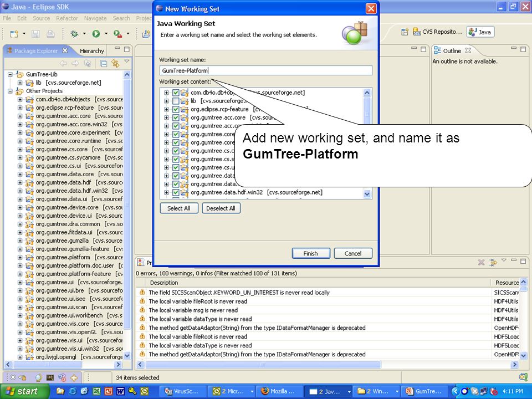Click the Print toolbar icon
The image size is (532, 399).
pyautogui.click(x=50, y=34)
